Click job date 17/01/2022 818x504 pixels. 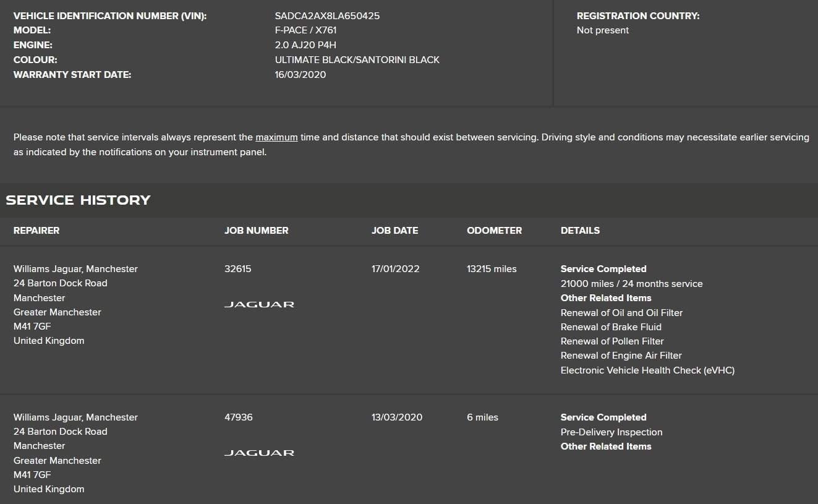(x=396, y=269)
